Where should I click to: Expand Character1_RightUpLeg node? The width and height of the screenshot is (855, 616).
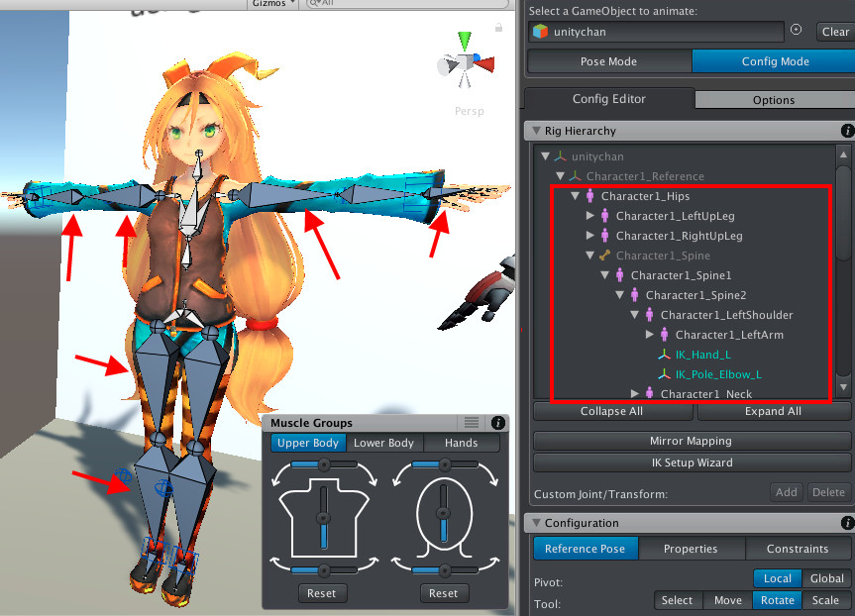tap(590, 235)
